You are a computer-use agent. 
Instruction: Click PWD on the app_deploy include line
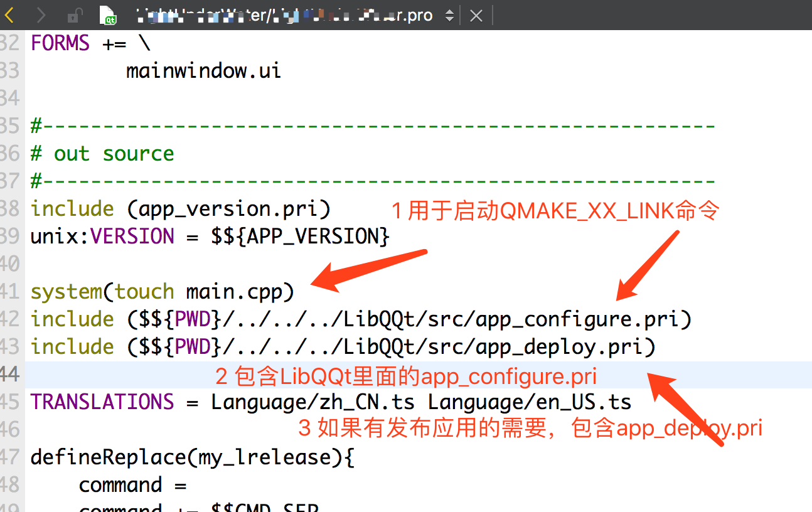(193, 347)
